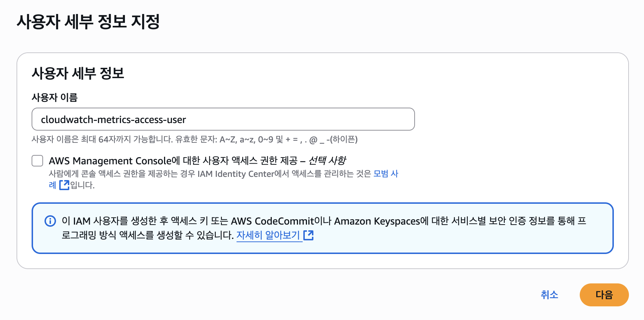Click the 사용자 이름 input field
644x320 pixels.
[223, 119]
